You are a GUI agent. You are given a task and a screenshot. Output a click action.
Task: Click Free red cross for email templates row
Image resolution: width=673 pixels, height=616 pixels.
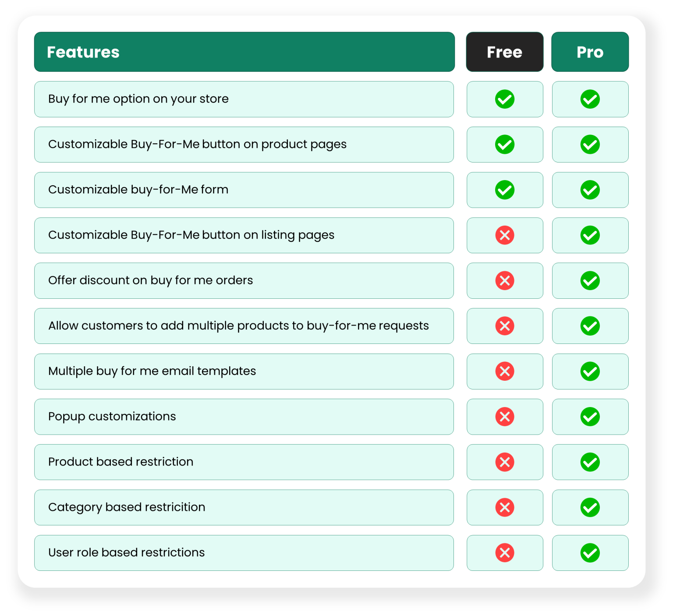tap(505, 372)
